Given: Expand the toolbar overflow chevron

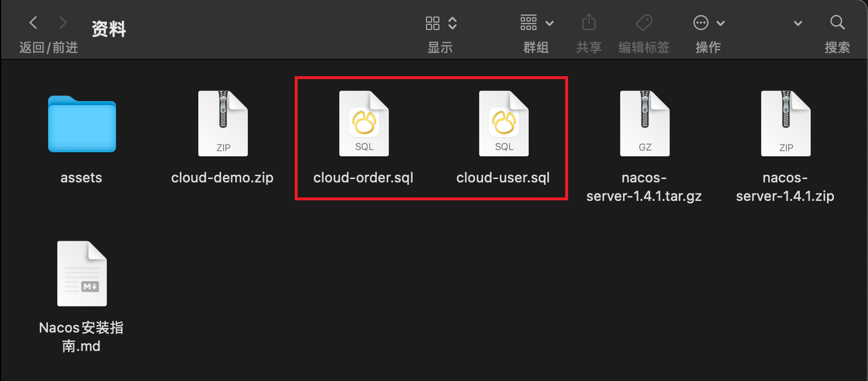Looking at the screenshot, I should tap(798, 24).
